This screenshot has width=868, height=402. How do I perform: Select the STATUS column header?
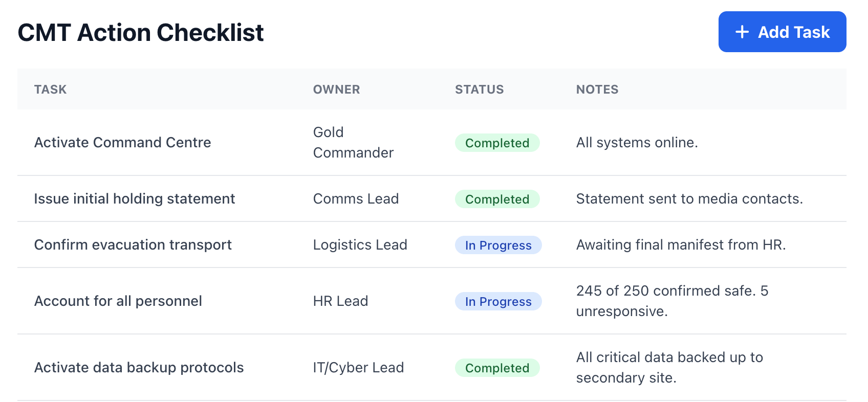point(480,90)
